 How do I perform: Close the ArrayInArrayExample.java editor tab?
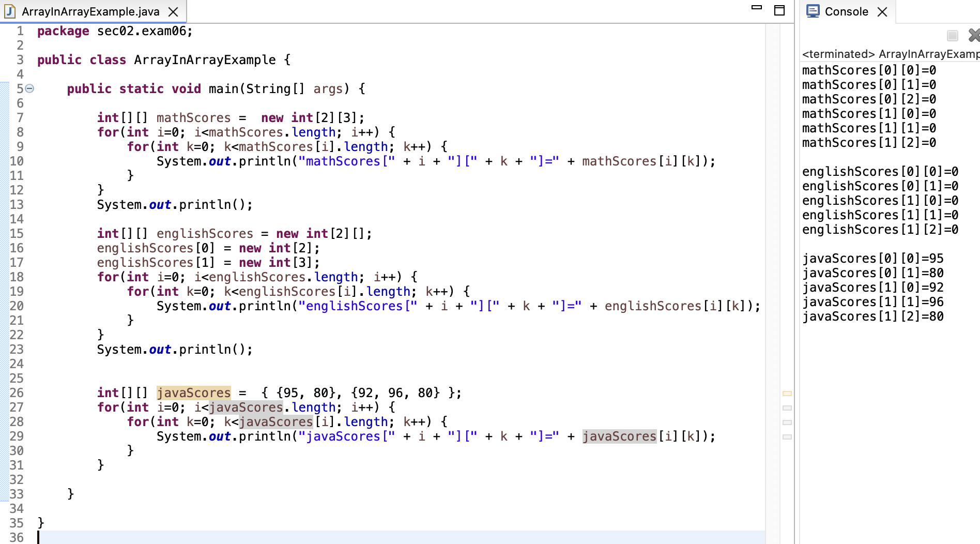pos(174,12)
